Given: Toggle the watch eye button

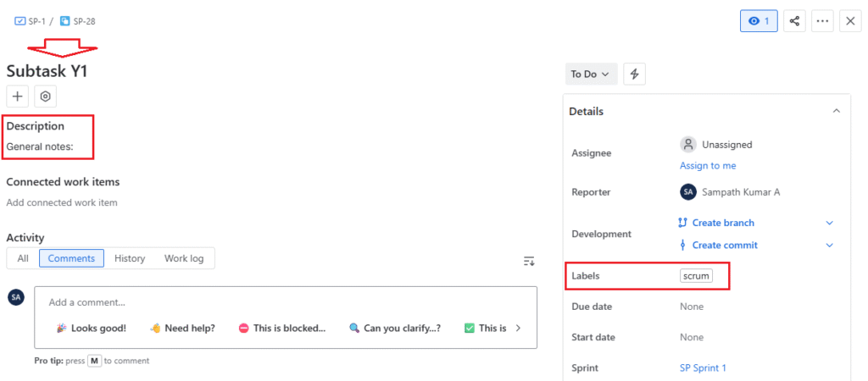Looking at the screenshot, I should click(x=759, y=21).
